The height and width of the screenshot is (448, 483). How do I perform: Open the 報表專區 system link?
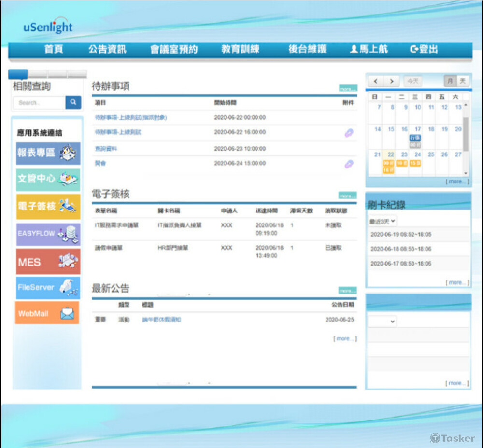coord(48,153)
